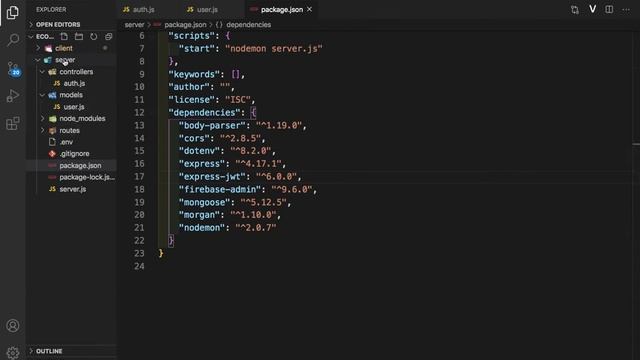
Task: Click the Open Changes icon in editor toolbar
Action: [575, 9]
